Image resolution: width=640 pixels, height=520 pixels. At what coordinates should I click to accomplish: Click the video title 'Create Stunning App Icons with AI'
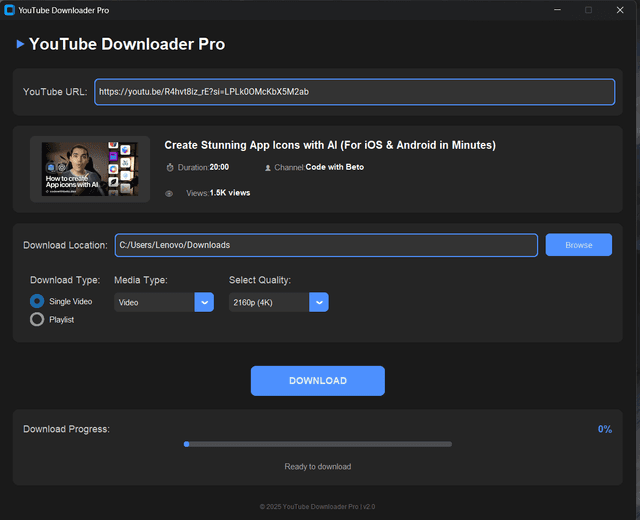[x=330, y=145]
